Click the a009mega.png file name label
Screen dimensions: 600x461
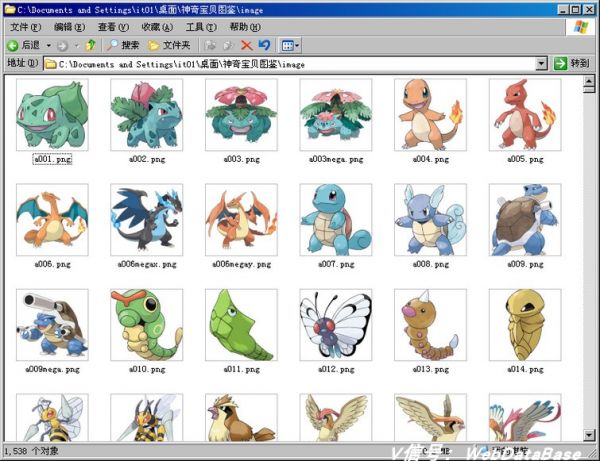[x=52, y=370]
